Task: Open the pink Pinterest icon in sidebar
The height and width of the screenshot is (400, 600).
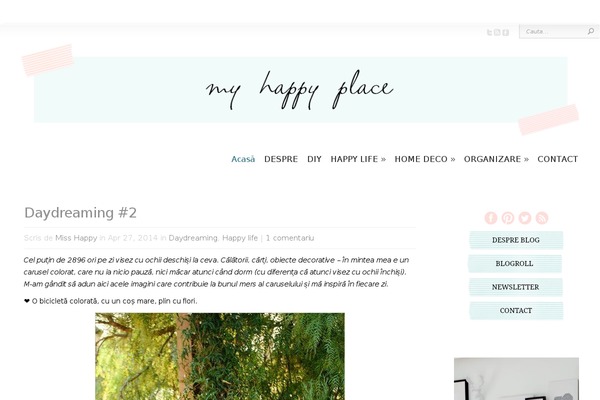Action: 508,218
